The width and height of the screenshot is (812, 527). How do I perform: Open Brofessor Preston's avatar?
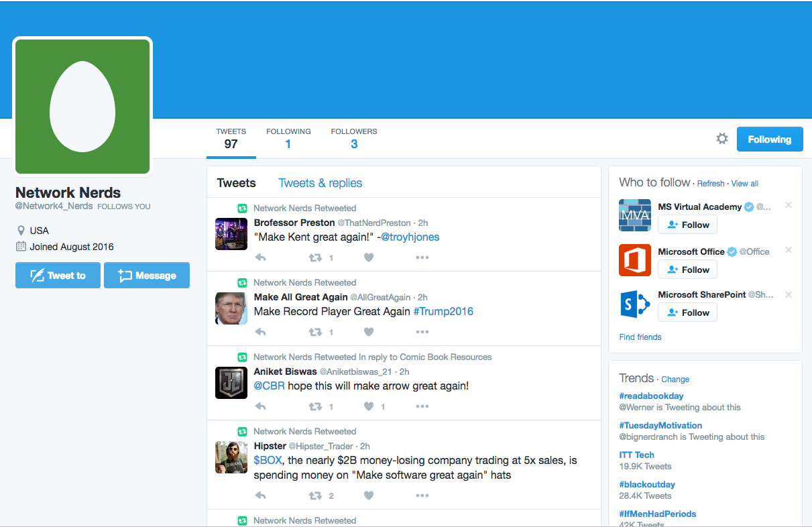231,234
